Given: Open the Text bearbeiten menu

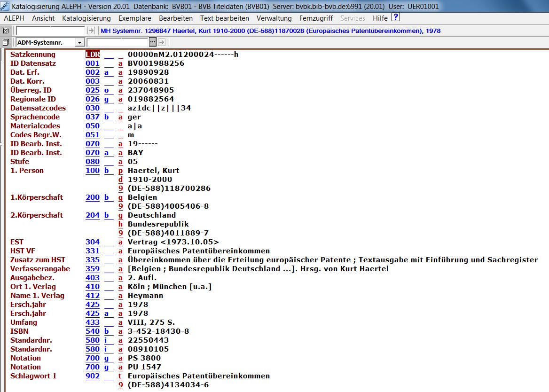Looking at the screenshot, I should point(225,18).
